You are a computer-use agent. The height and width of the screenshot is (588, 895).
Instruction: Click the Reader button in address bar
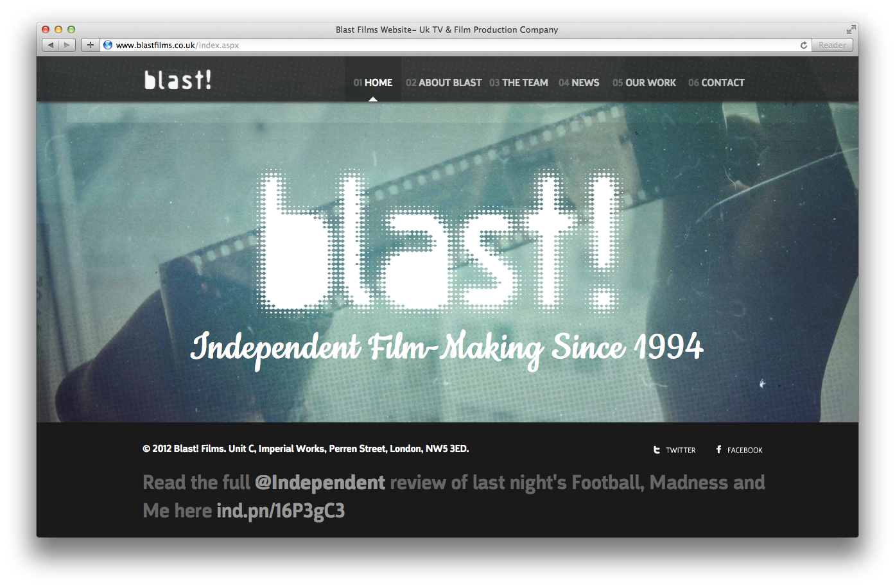tap(832, 45)
